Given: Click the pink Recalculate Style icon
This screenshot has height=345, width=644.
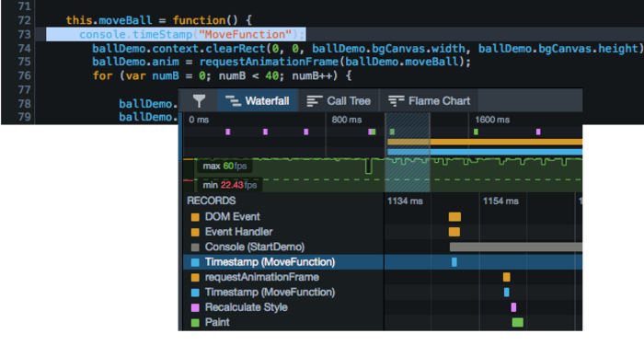Looking at the screenshot, I should [195, 307].
